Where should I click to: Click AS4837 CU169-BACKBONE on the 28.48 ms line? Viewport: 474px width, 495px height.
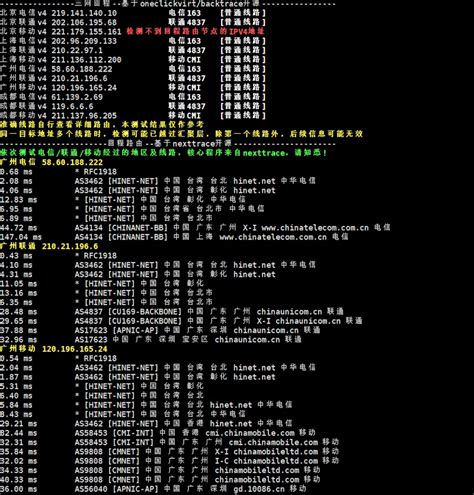(x=128, y=312)
